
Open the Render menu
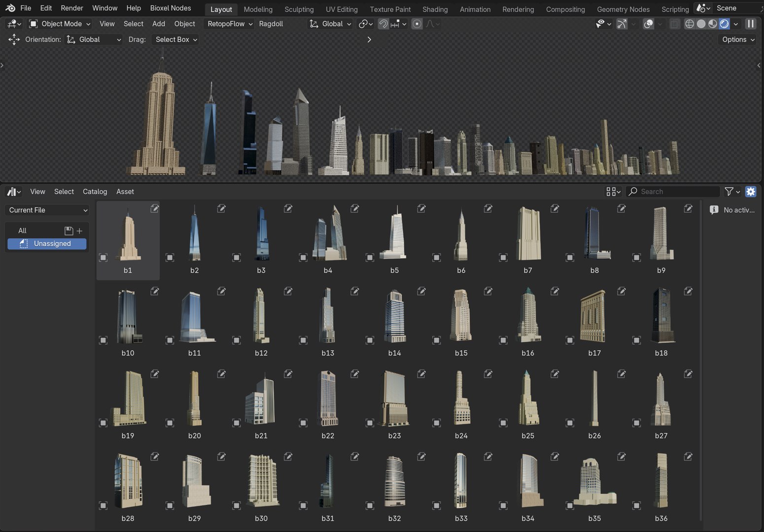(72, 8)
